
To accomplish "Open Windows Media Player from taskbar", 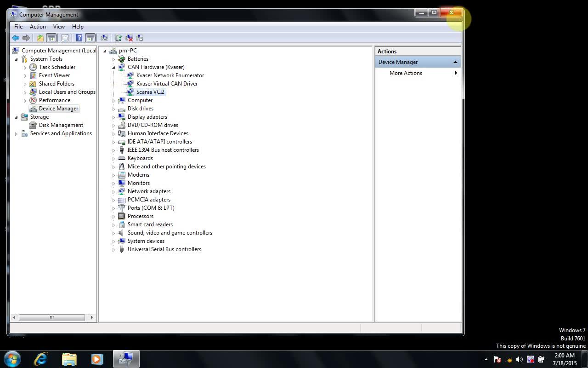I will pyautogui.click(x=97, y=359).
